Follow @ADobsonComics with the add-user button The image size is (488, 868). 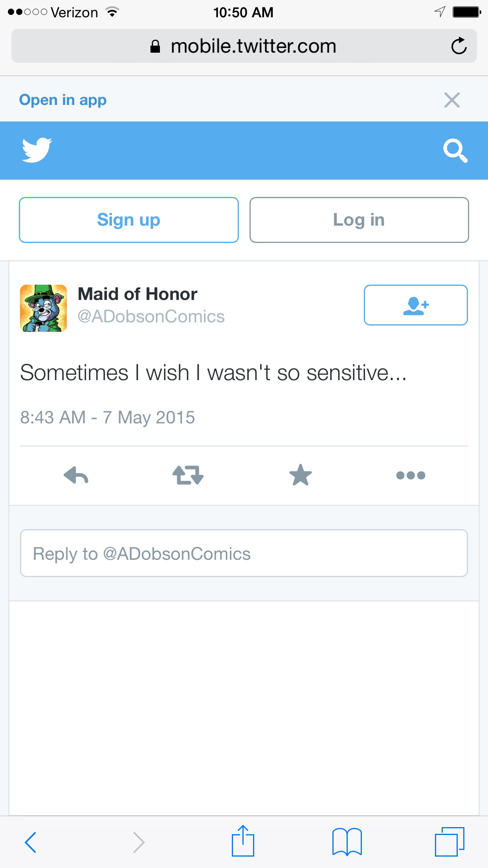(x=416, y=305)
